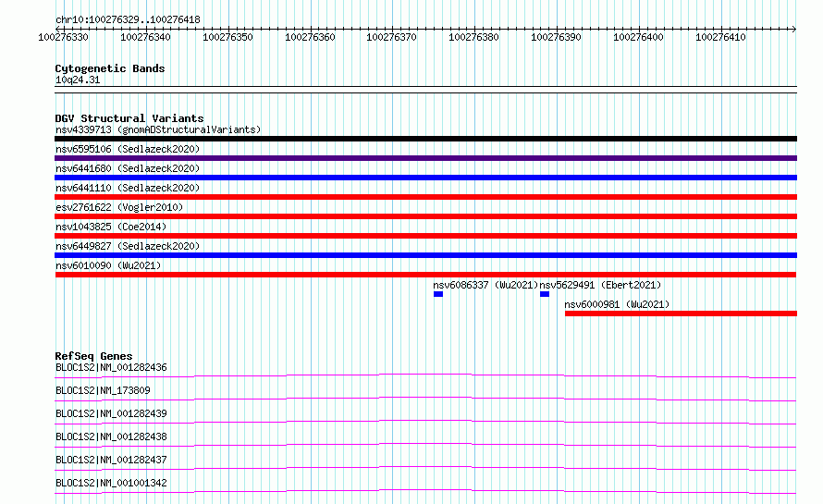This screenshot has width=823, height=504.
Task: Click the red bar of nsv6010090
Action: coord(425,275)
